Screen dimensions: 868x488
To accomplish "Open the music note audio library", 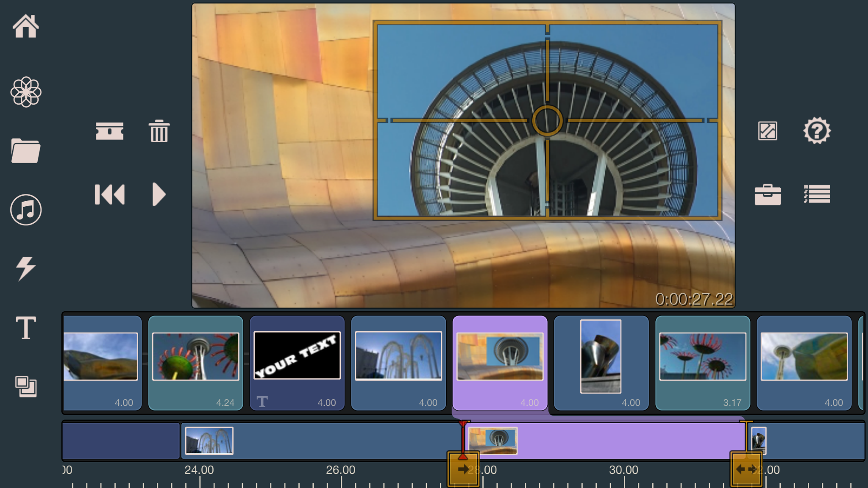I will click(x=26, y=210).
